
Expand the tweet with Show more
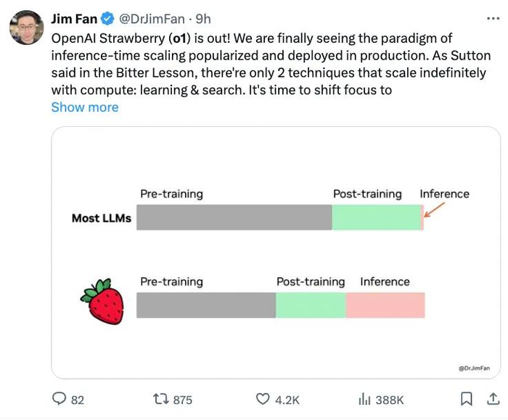(x=84, y=107)
